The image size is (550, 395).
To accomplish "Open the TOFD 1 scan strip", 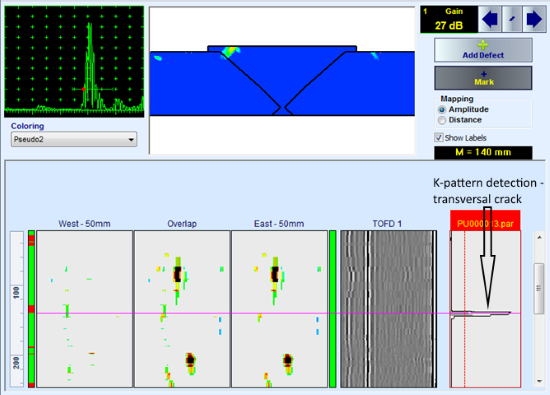I will click(389, 309).
